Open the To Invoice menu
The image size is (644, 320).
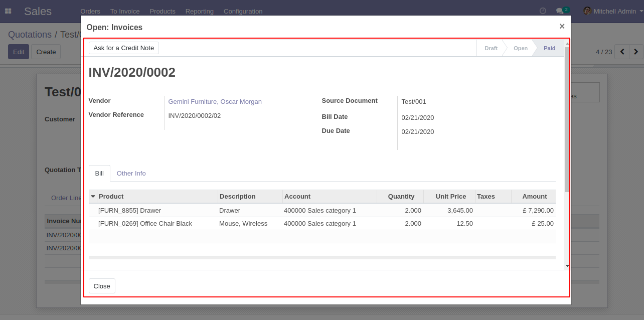pyautogui.click(x=125, y=11)
